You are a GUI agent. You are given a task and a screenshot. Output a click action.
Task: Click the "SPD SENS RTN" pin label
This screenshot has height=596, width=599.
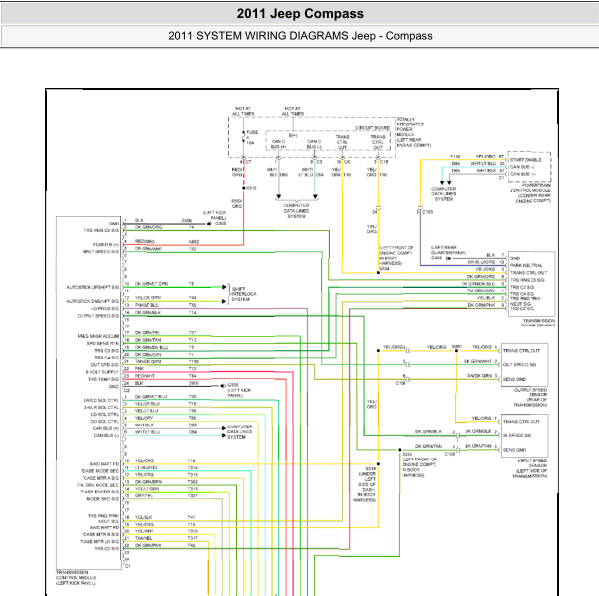(103, 343)
